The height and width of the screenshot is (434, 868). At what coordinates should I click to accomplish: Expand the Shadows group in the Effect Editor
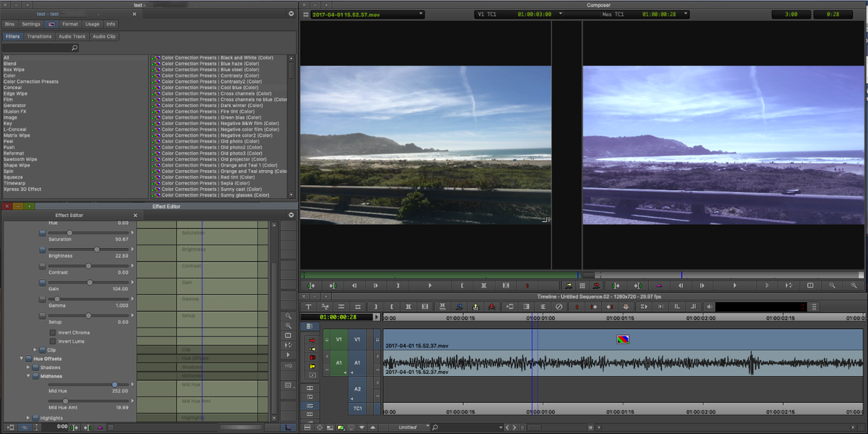(27, 367)
